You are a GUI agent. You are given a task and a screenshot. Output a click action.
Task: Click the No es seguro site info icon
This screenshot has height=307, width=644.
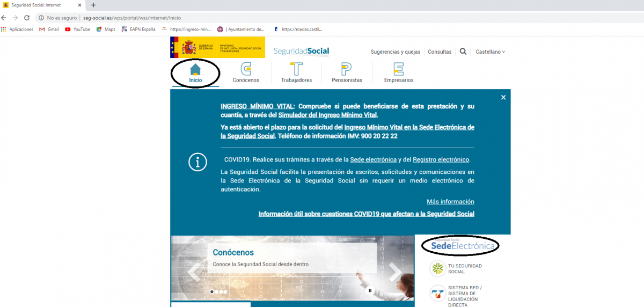tap(41, 18)
